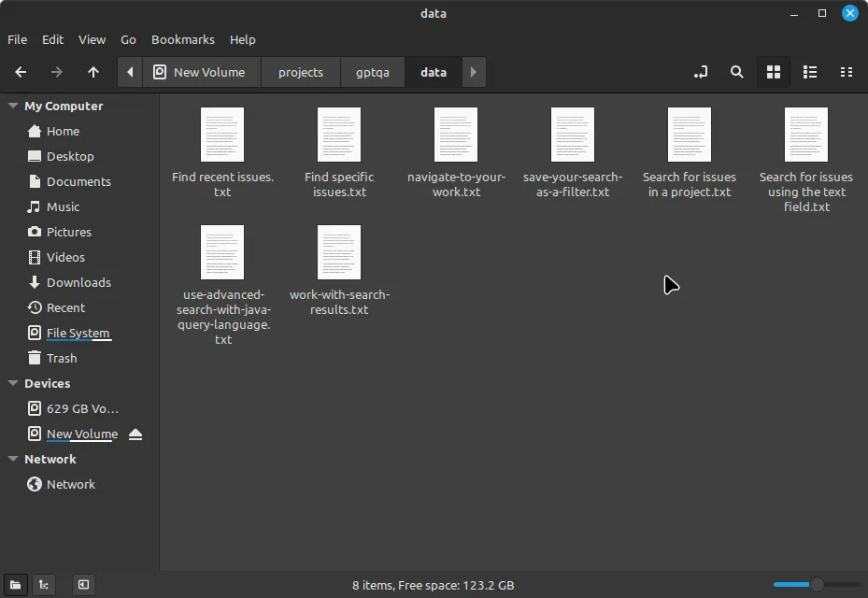Image resolution: width=868 pixels, height=598 pixels.
Task: Adjust the zoom slider in the status bar
Action: click(x=816, y=585)
